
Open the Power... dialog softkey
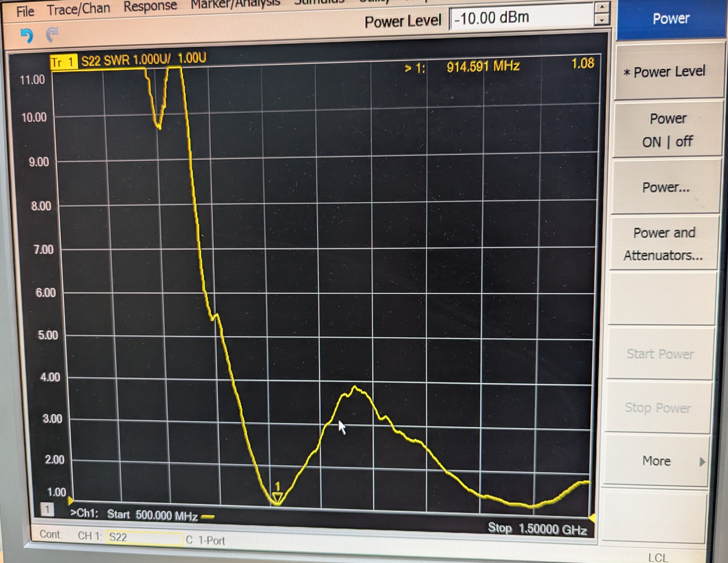[666, 187]
